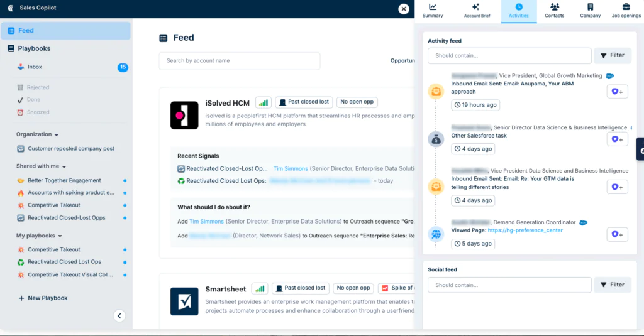The height and width of the screenshot is (336, 644).
Task: Add contact from GTM data email activity
Action: (x=618, y=187)
